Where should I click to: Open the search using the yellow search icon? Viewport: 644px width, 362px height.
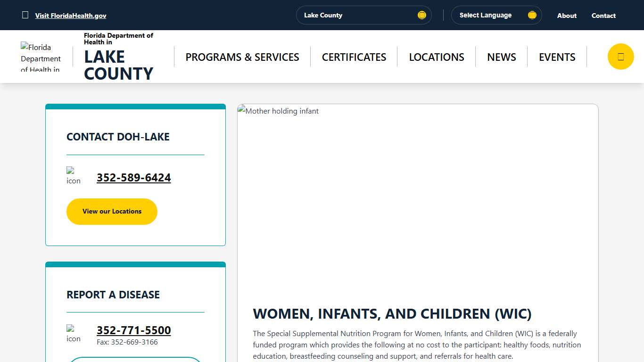(x=620, y=56)
